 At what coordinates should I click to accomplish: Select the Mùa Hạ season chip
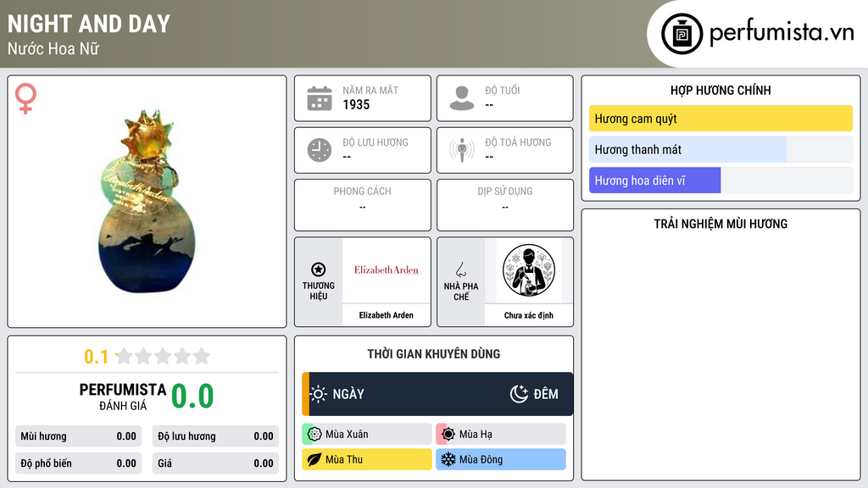pyautogui.click(x=501, y=435)
